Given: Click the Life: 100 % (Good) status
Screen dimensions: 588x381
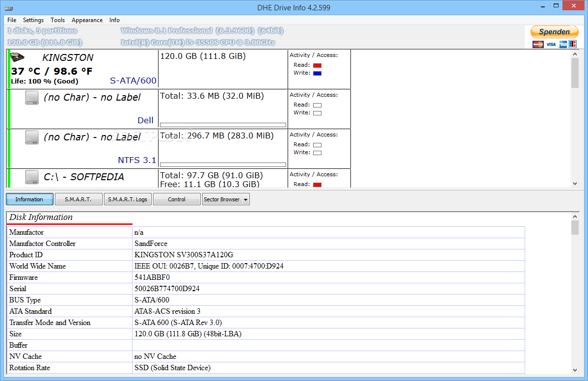Looking at the screenshot, I should point(45,82).
